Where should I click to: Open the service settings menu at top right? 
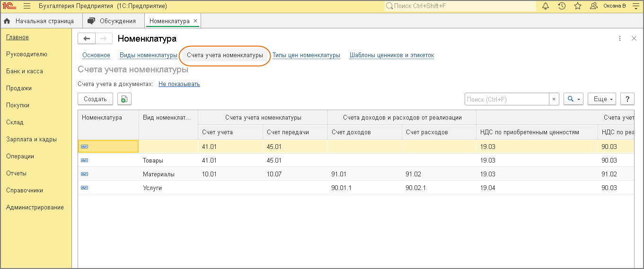click(x=635, y=6)
